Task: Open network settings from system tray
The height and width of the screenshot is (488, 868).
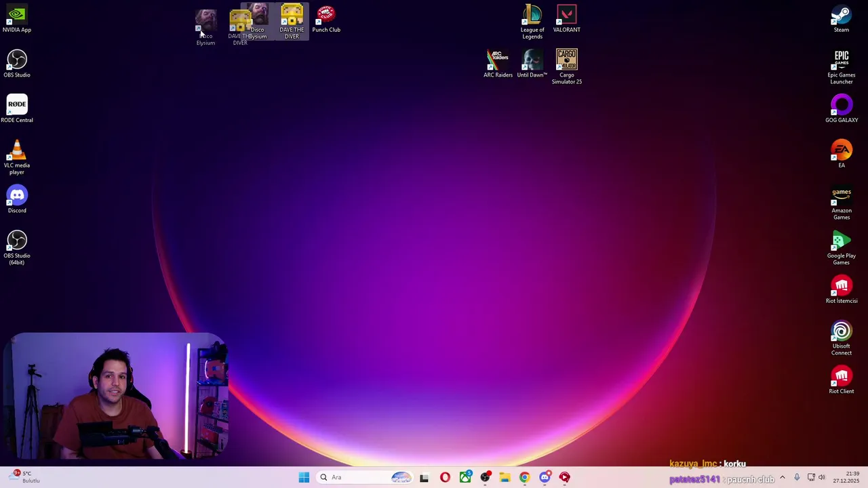Action: 811,477
